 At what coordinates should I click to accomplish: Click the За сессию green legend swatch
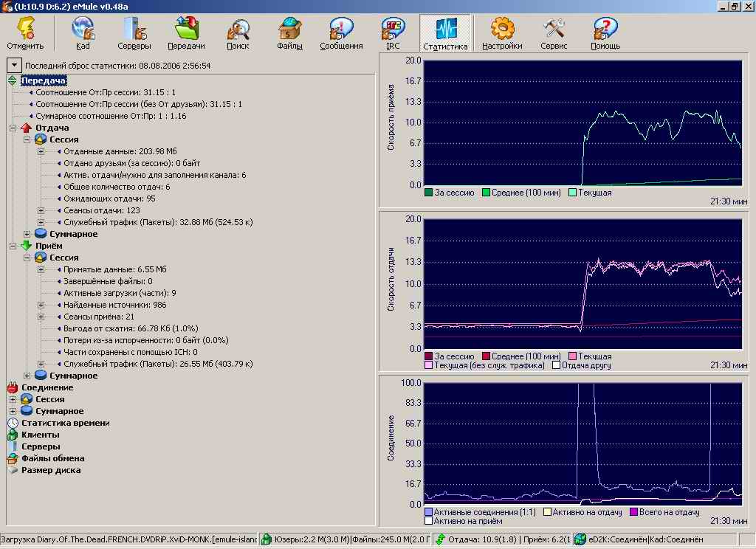(x=429, y=193)
